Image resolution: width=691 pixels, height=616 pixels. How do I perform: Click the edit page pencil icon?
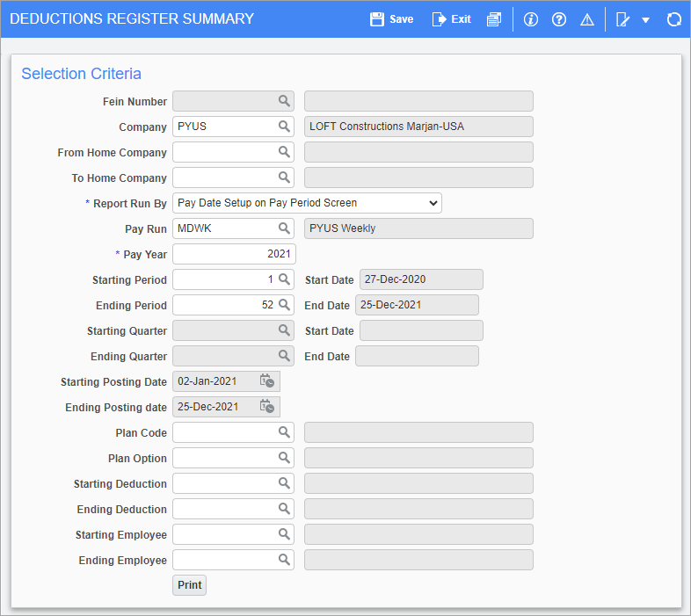[x=622, y=19]
